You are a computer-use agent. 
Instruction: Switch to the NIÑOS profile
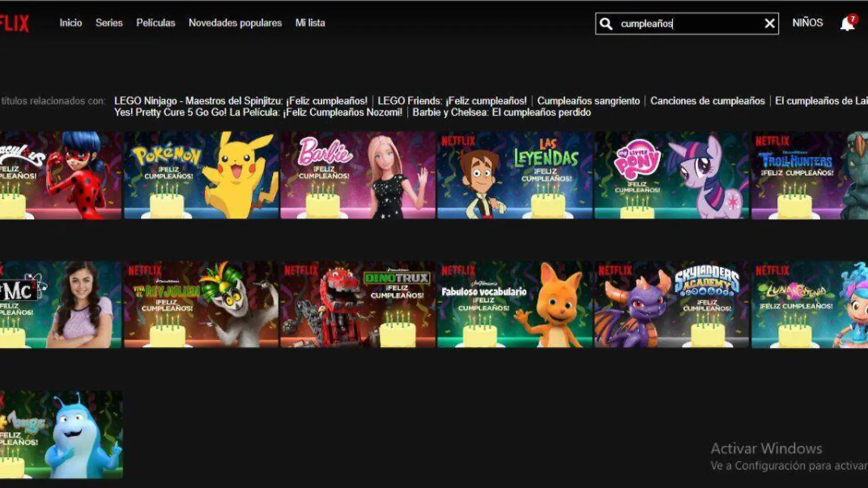pos(807,23)
